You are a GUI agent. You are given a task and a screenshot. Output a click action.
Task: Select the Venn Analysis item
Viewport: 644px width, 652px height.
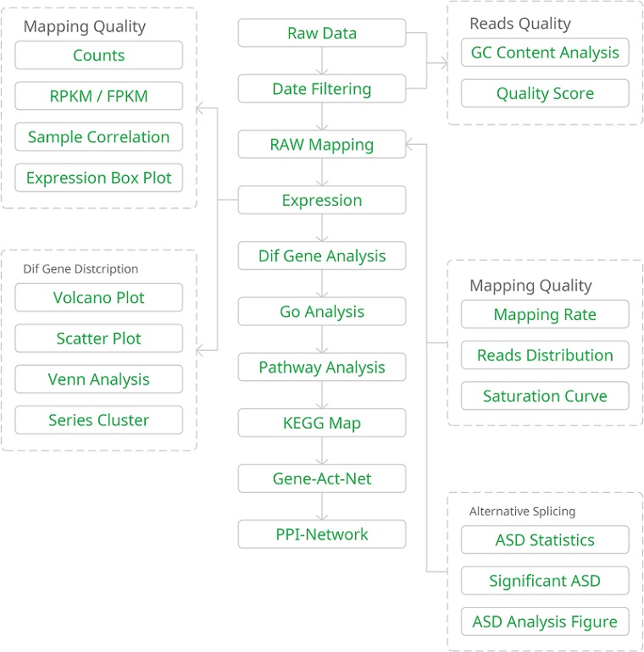[x=99, y=379]
